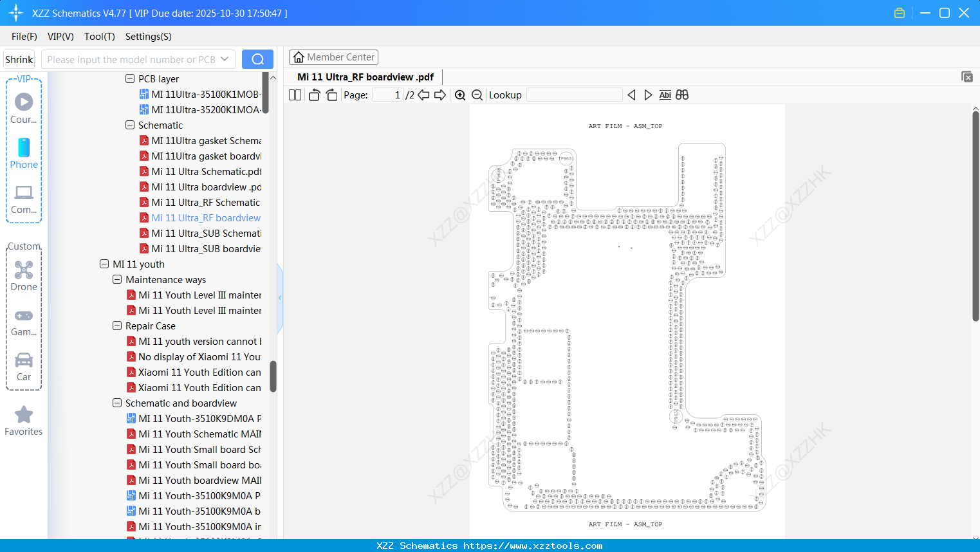
Task: Toggle the Abi text search mode
Action: [665, 95]
